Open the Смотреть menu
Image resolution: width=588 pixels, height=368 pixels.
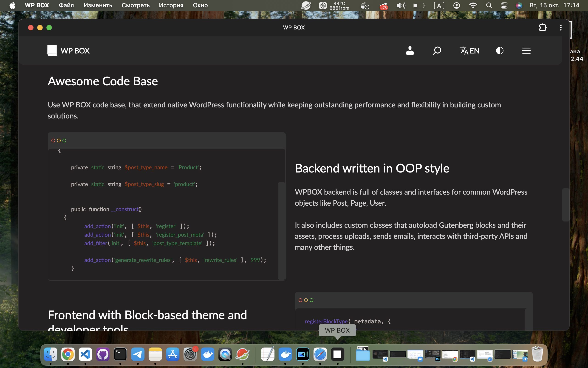(x=136, y=5)
